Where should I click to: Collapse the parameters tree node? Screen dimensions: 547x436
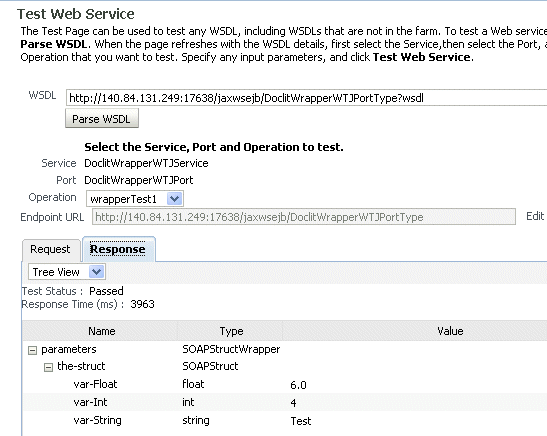pos(32,350)
